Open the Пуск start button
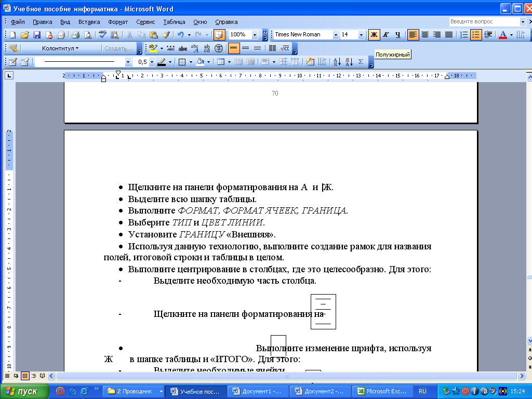This screenshot has width=532, height=399. pos(24,392)
